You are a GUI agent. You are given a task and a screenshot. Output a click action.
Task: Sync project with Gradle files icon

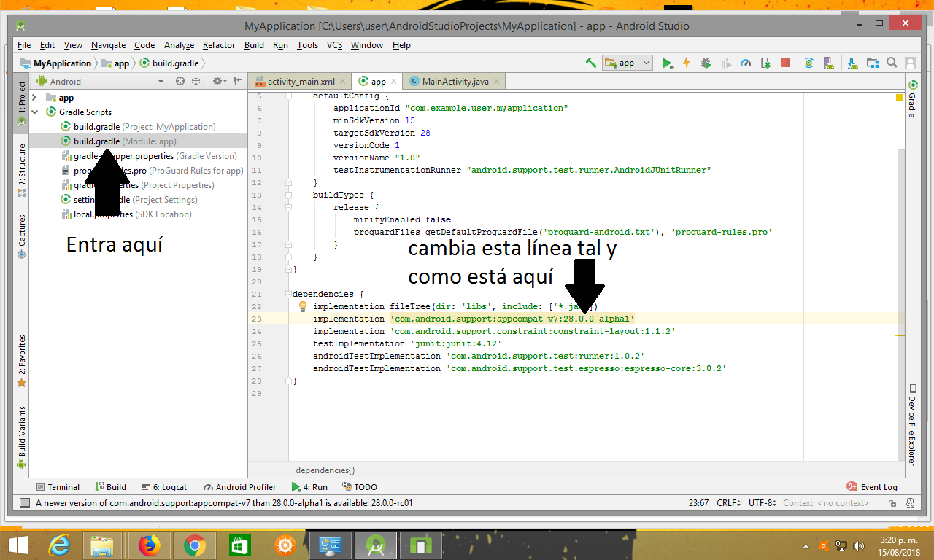808,63
